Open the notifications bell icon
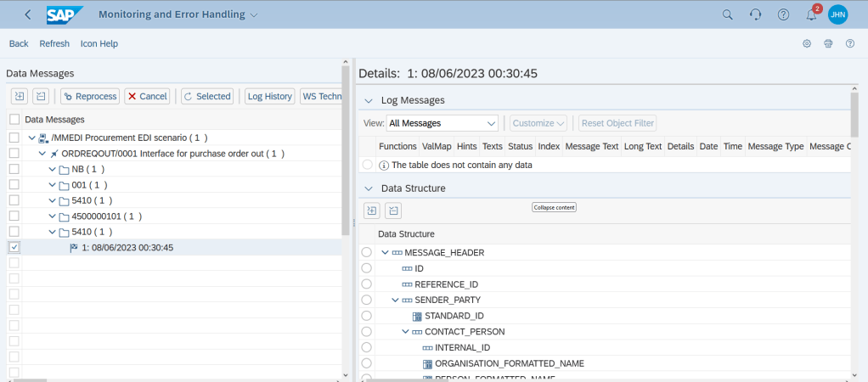This screenshot has width=868, height=382. 810,14
